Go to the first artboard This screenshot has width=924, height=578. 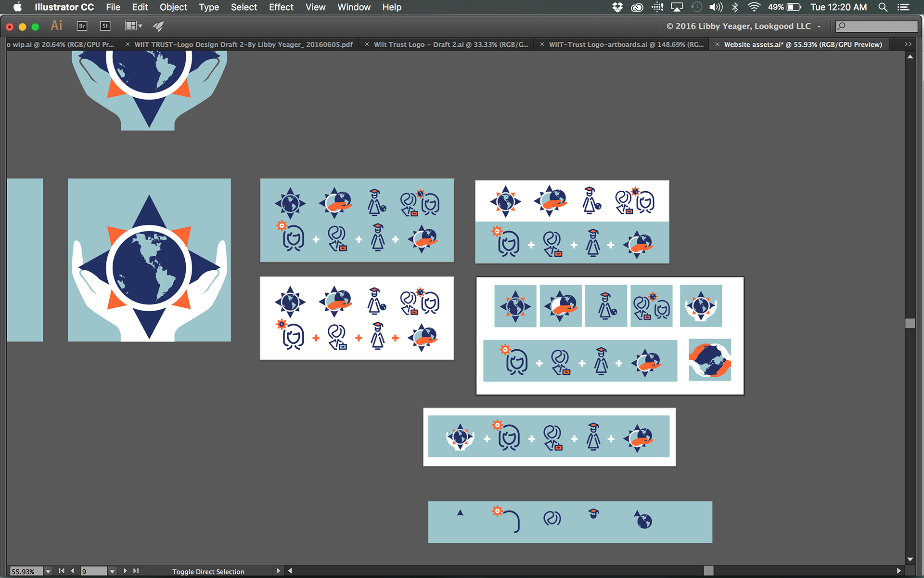tap(62, 571)
